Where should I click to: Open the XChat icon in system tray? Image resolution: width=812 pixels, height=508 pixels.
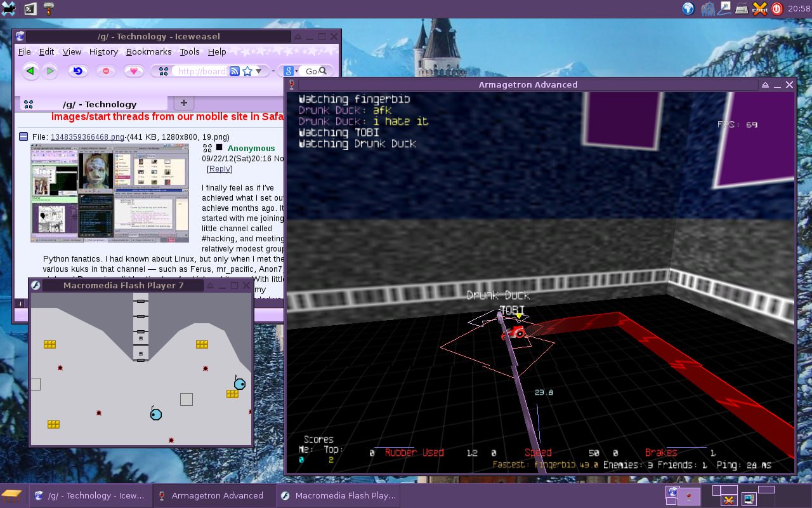click(x=759, y=9)
